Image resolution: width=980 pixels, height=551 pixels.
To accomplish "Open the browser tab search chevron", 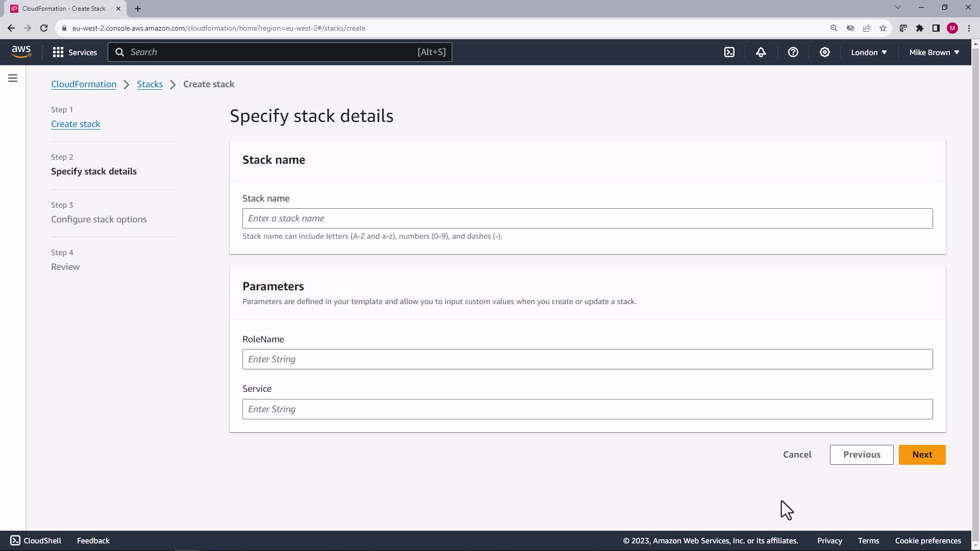I will point(897,8).
